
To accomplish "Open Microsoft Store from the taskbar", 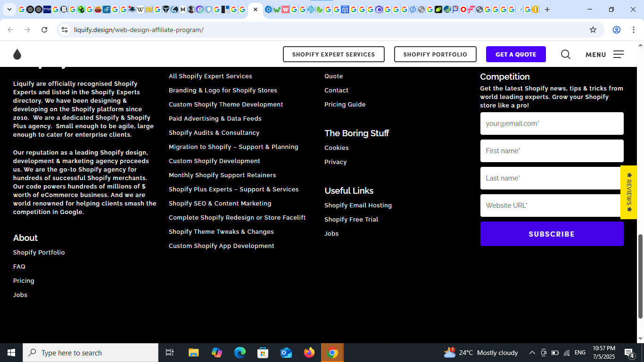I will [x=263, y=353].
